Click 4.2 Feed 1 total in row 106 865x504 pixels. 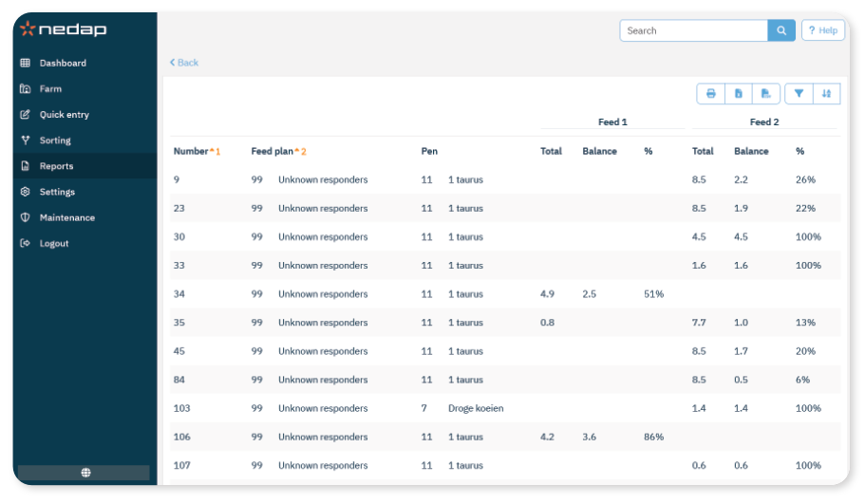547,437
